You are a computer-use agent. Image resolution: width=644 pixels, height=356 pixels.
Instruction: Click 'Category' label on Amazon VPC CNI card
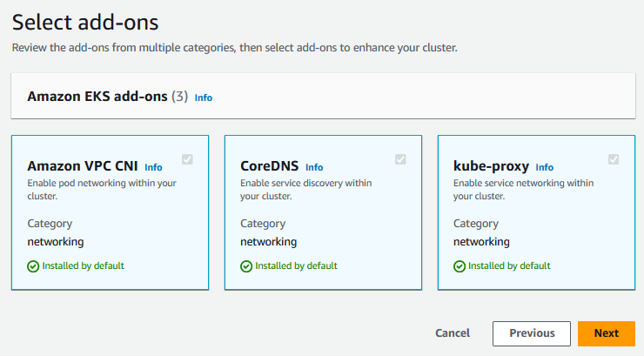point(50,224)
